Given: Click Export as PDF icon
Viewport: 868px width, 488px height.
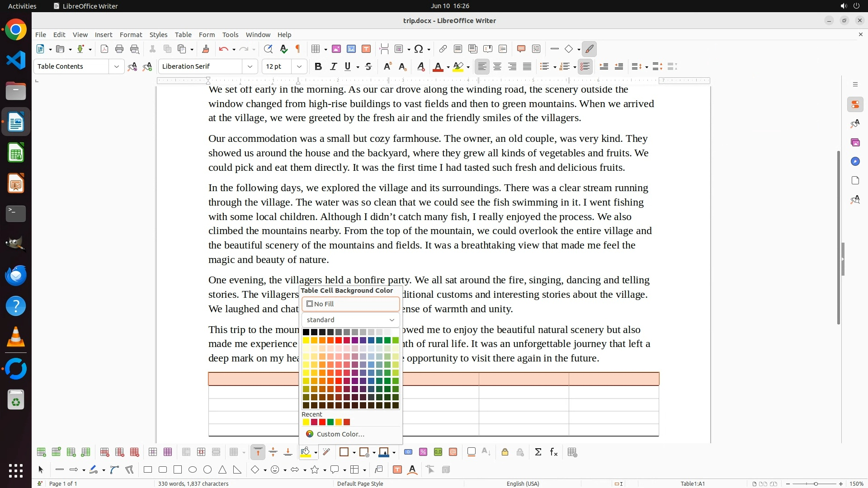Looking at the screenshot, I should point(104,49).
